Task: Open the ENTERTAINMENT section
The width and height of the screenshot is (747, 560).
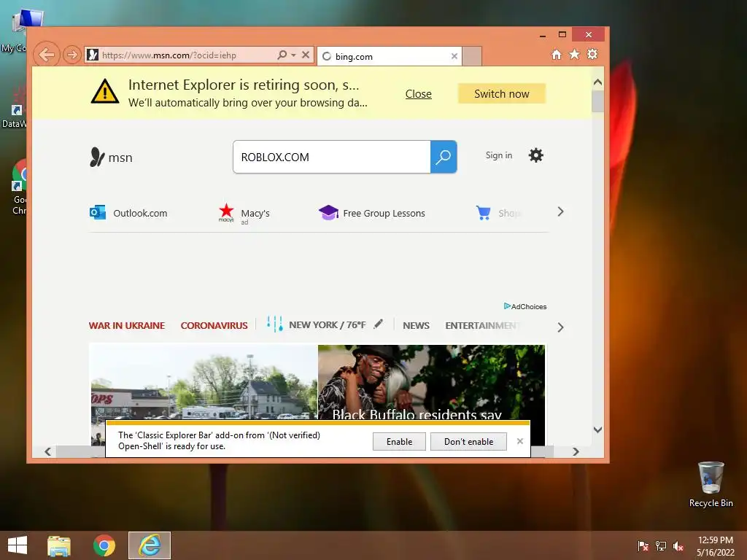Action: (481, 326)
